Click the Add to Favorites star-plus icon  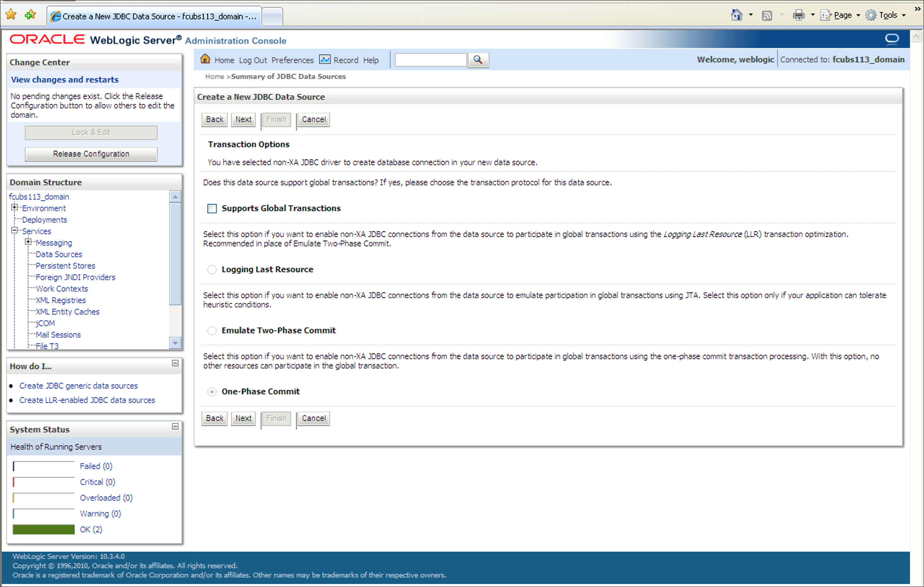point(30,15)
